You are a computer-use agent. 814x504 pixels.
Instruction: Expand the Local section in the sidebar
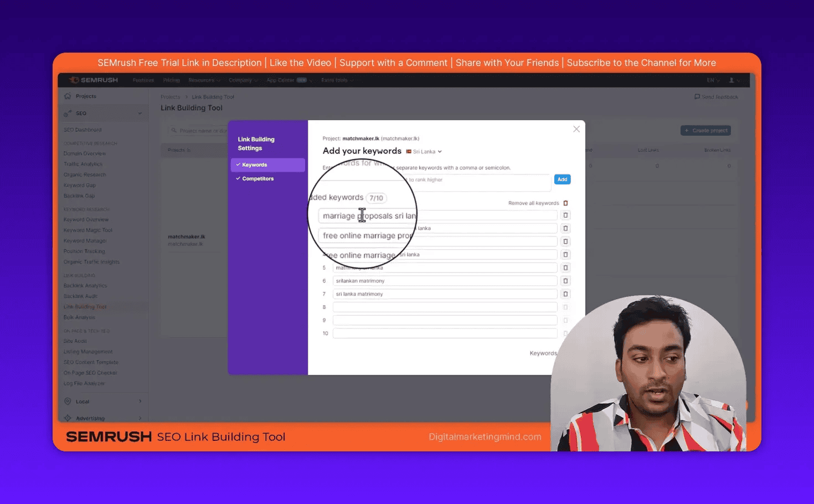pos(140,401)
